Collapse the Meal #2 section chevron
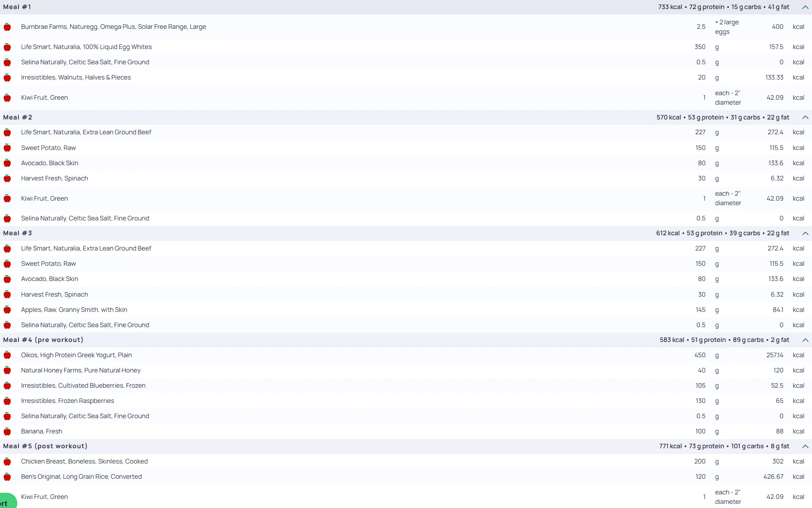This screenshot has height=508, width=812. (x=805, y=117)
